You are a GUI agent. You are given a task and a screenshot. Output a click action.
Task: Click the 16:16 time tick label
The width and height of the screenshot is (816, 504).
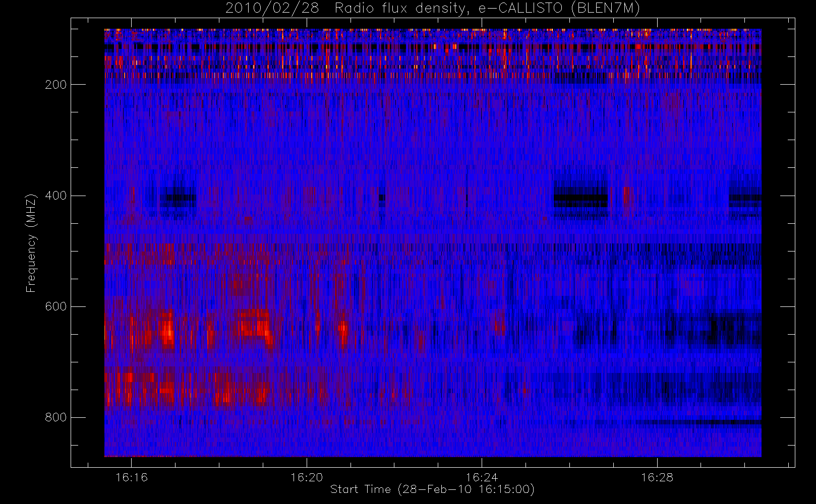coord(132,477)
